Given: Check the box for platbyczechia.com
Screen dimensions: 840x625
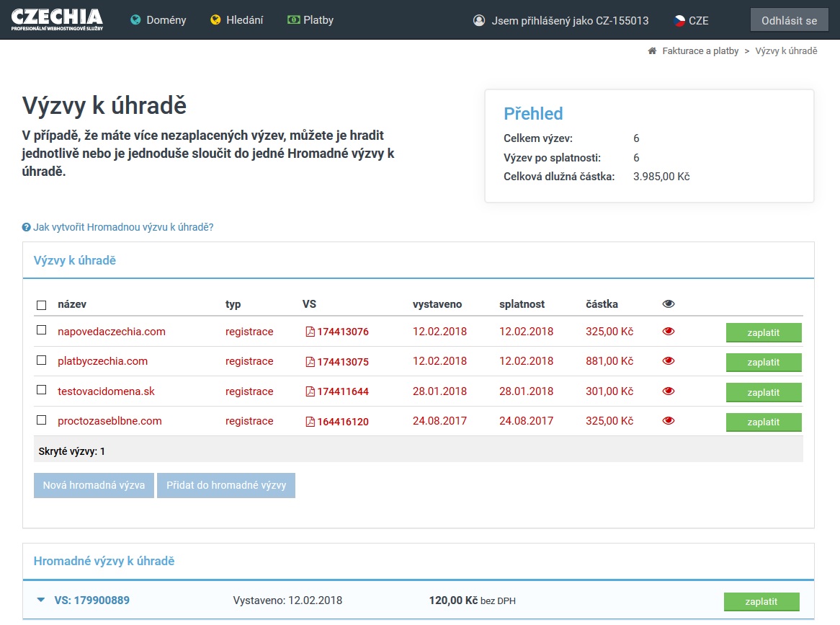Looking at the screenshot, I should point(42,360).
